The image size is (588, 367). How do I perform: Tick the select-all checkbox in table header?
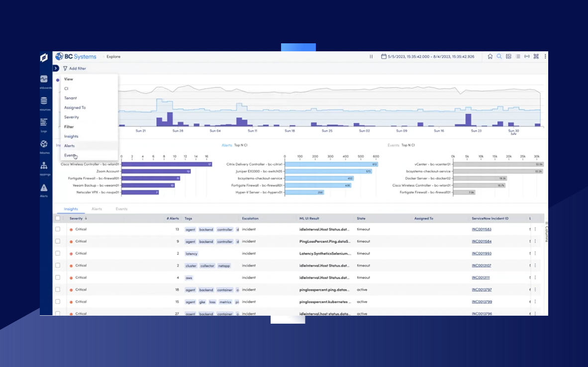58,219
